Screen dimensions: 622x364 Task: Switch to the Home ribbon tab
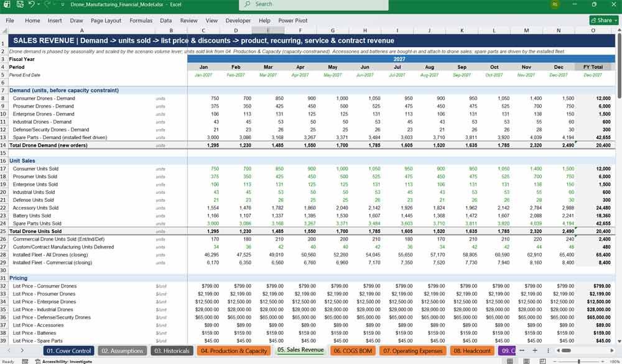pos(32,20)
